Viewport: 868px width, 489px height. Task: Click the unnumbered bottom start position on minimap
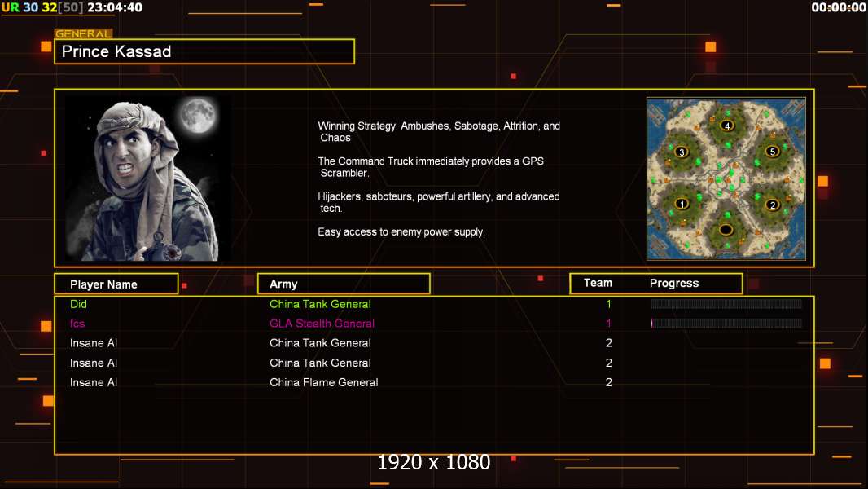[x=726, y=229]
